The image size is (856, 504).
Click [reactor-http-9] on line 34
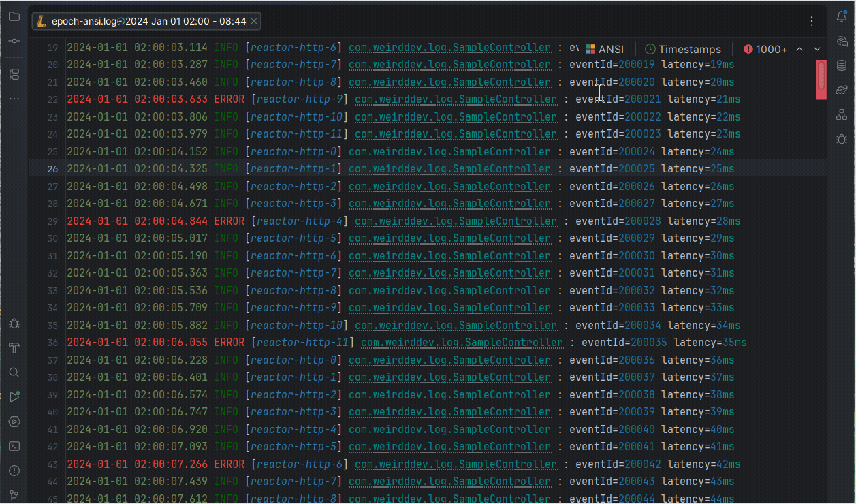point(294,307)
